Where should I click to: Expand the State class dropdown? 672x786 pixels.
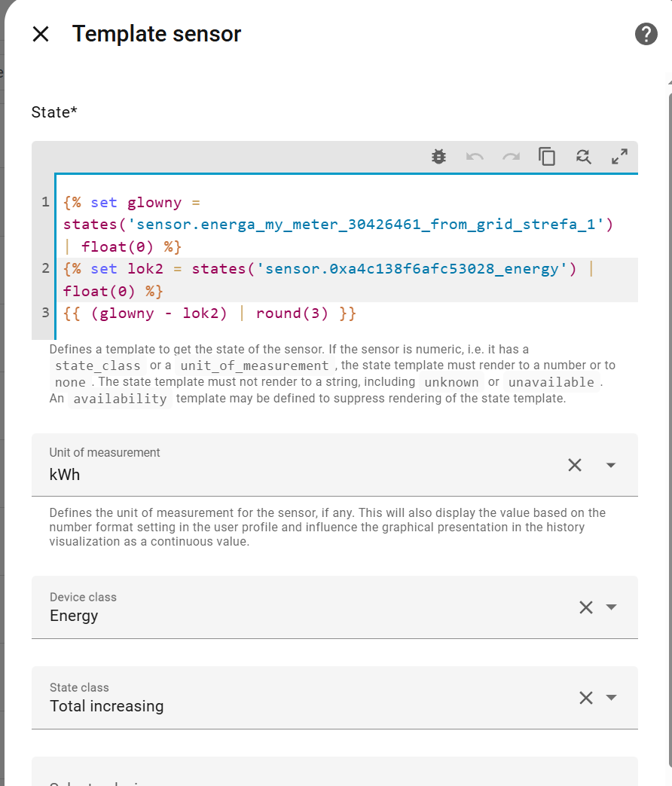click(611, 698)
